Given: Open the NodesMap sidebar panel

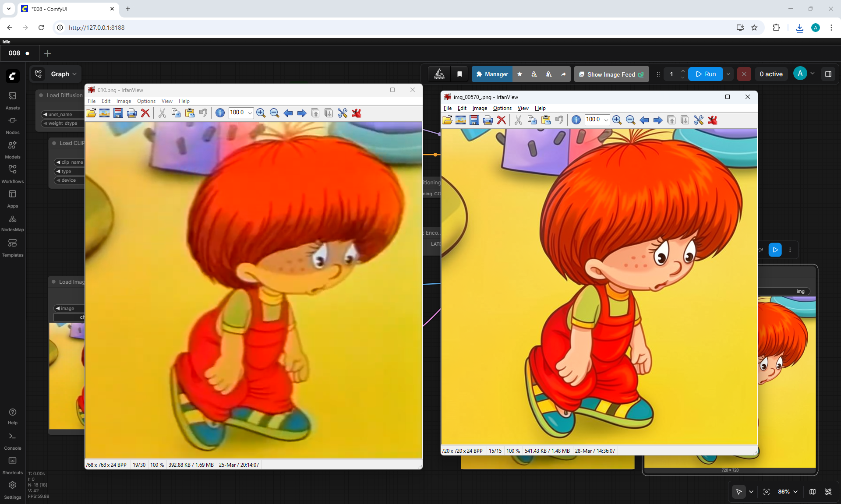Looking at the screenshot, I should click(x=12, y=222).
